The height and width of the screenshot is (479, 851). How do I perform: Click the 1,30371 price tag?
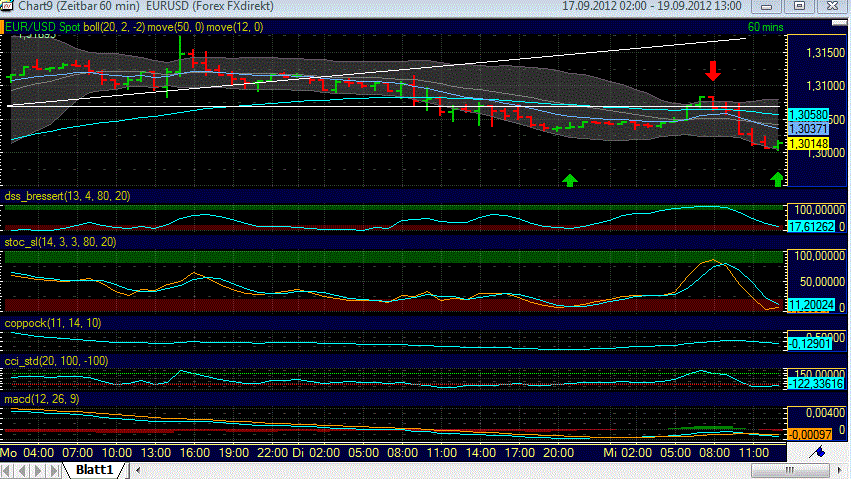point(808,129)
